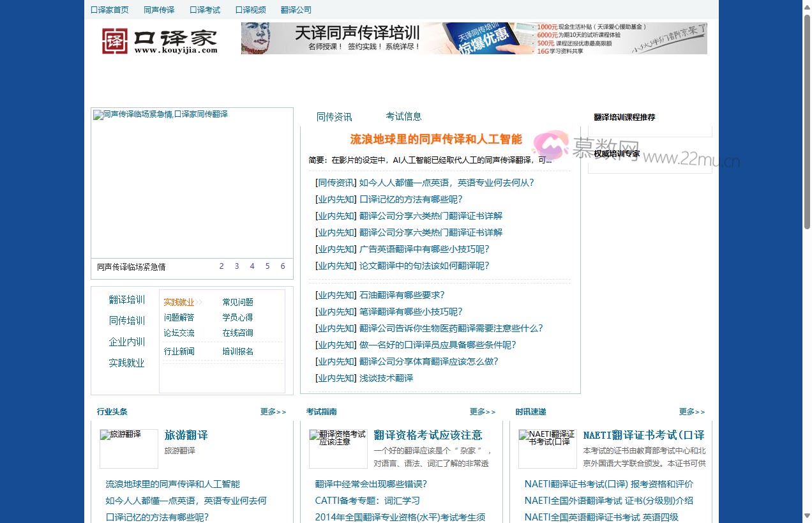The image size is (812, 523).
Task: Select 翻译培训 in the left sidebar
Action: click(126, 299)
